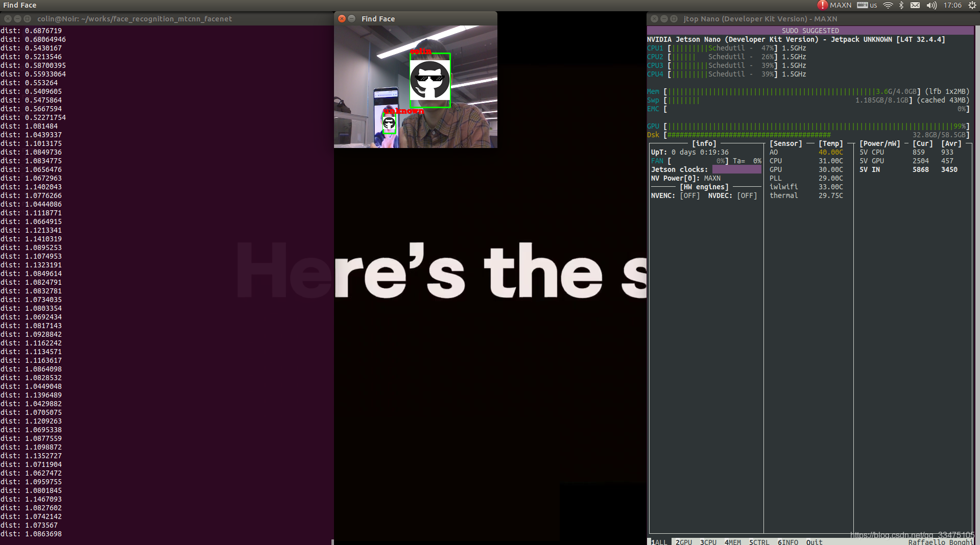This screenshot has height=545, width=980.
Task: Select the 6INFO tab in jtop
Action: (x=787, y=542)
